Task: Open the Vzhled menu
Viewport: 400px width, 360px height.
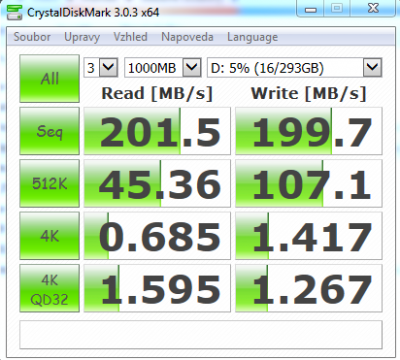Action: [x=130, y=37]
